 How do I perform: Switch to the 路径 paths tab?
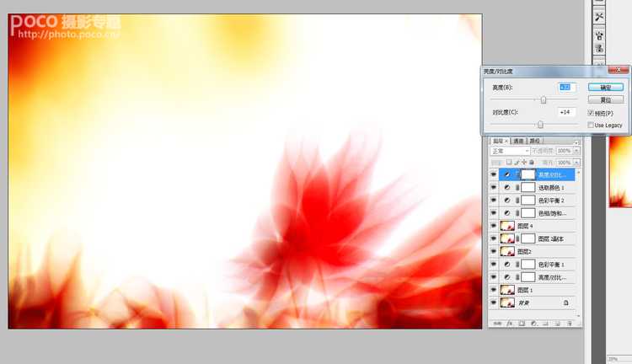point(535,141)
